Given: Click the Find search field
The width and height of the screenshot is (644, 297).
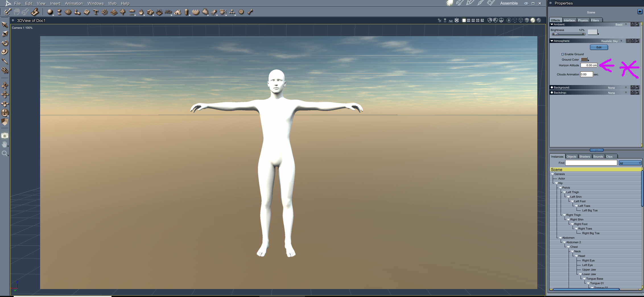Looking at the screenshot, I should pos(591,163).
